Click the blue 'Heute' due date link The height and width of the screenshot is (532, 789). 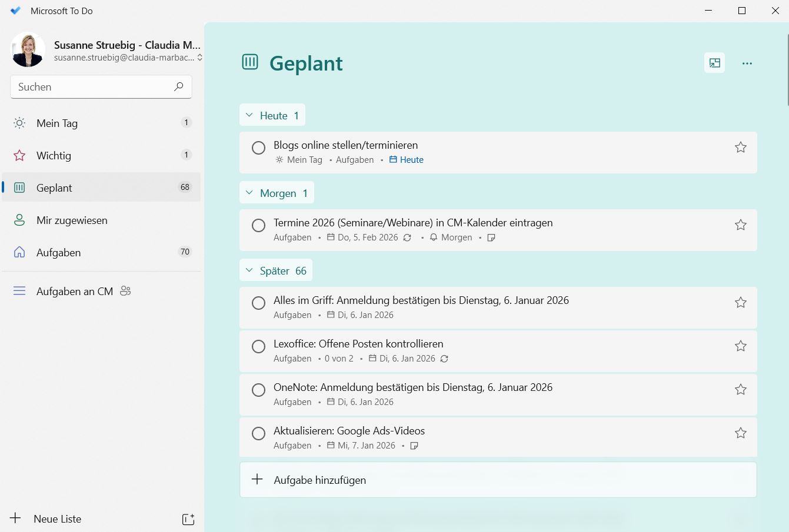[x=407, y=160]
